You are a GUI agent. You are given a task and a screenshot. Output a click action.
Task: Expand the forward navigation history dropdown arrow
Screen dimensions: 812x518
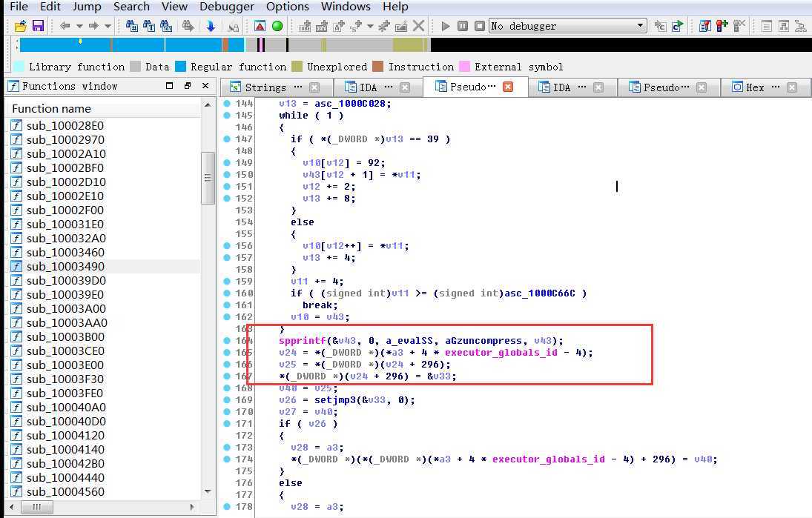[x=108, y=26]
